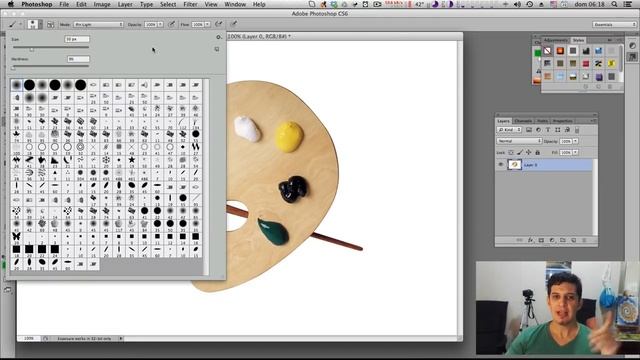The image size is (640, 360).
Task: Create new preset from this brush icon
Action: (217, 49)
